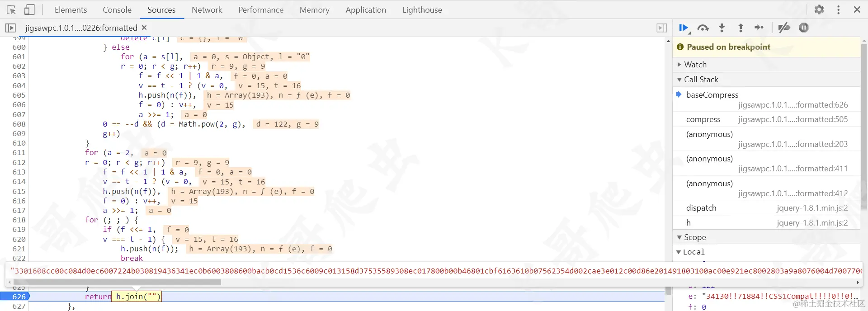Screen dimensions: 868x311
Task: Deactivate all breakpoints
Action: pyautogui.click(x=784, y=28)
